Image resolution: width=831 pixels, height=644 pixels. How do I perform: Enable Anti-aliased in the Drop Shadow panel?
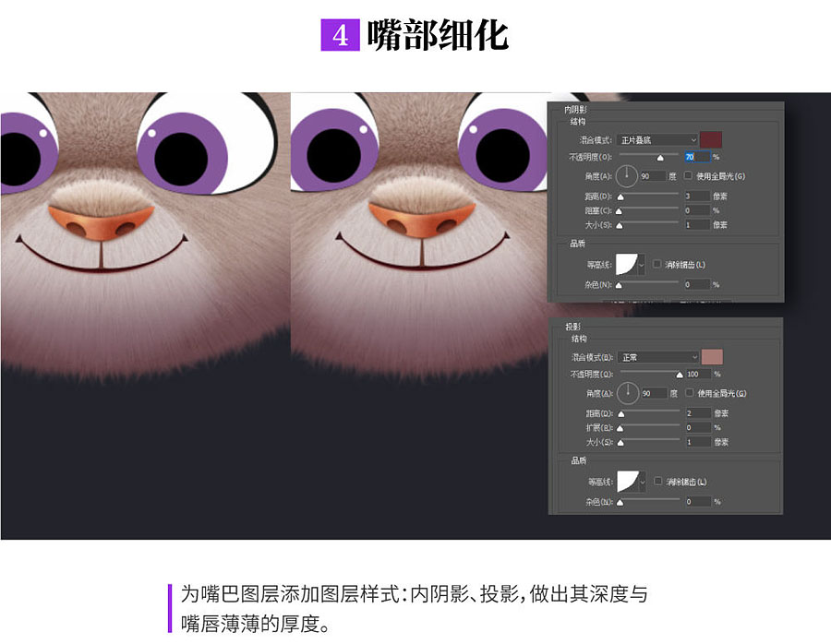tap(658, 481)
